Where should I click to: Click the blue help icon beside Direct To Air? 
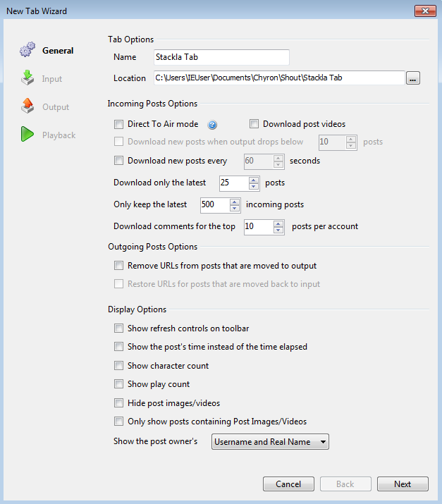211,124
